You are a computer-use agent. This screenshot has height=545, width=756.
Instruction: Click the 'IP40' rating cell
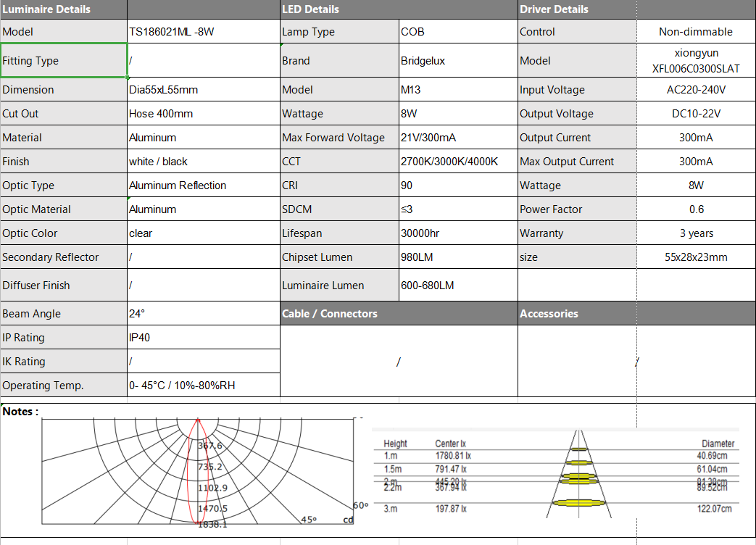[204, 337]
